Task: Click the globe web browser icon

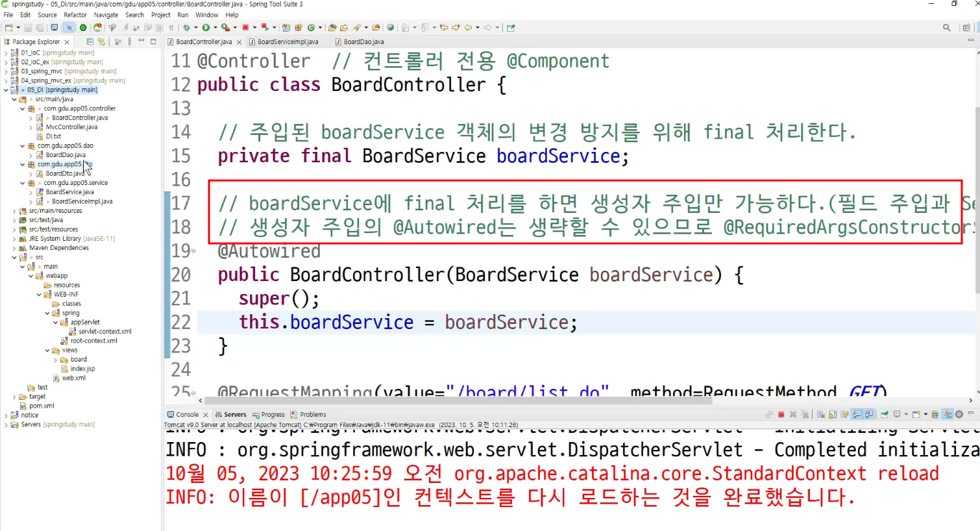Action: click(390, 27)
